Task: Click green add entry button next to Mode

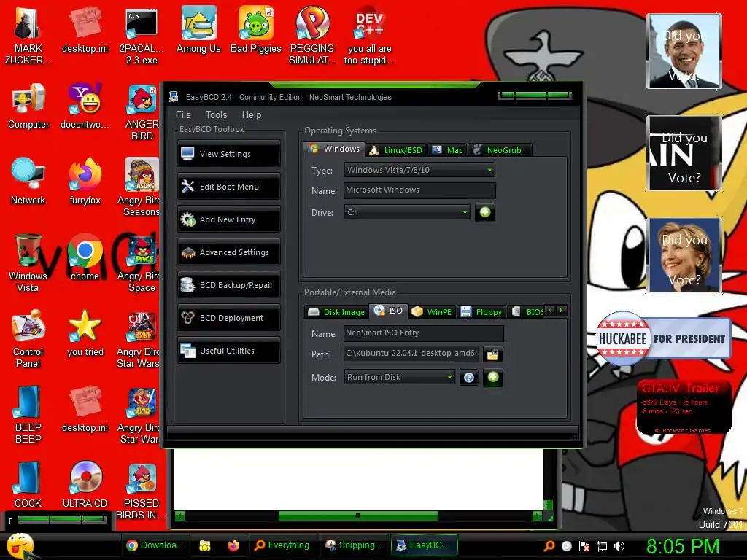Action: pos(493,377)
